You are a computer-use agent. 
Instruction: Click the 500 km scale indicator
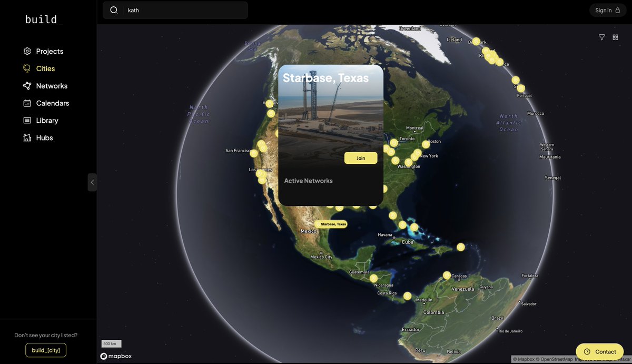[112, 344]
